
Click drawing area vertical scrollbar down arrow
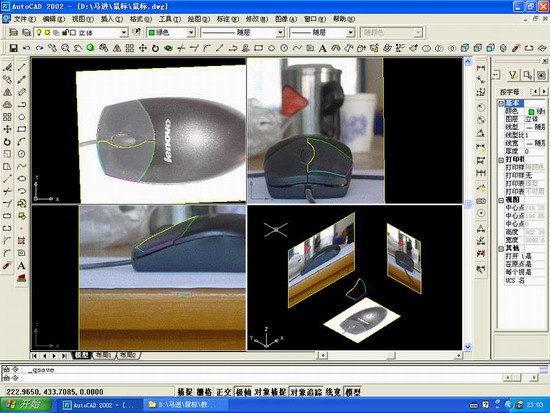pos(468,347)
